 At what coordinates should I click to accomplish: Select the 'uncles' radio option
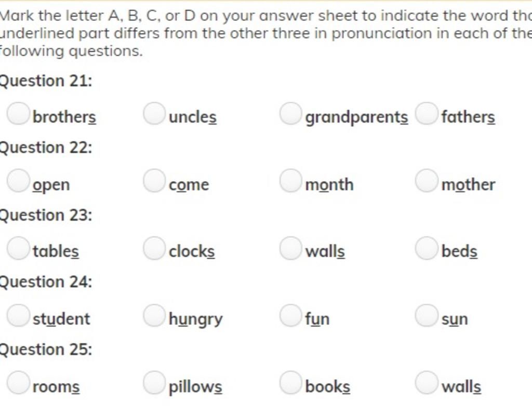click(154, 114)
